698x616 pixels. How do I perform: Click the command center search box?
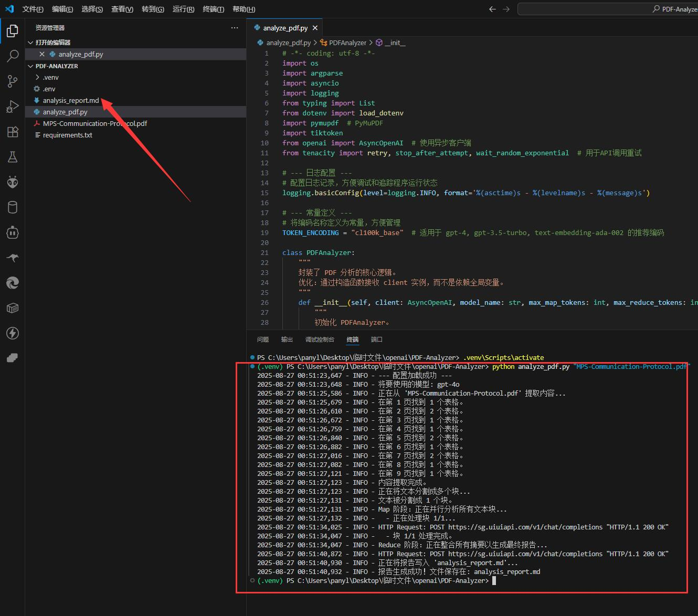(608, 9)
